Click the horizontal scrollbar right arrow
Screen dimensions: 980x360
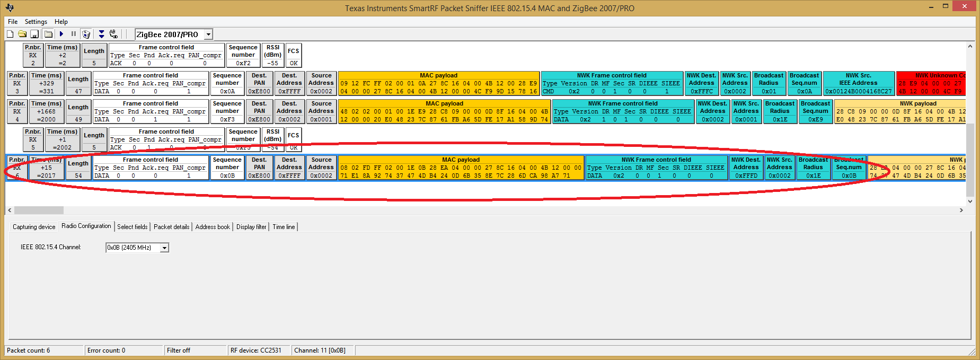(x=961, y=210)
